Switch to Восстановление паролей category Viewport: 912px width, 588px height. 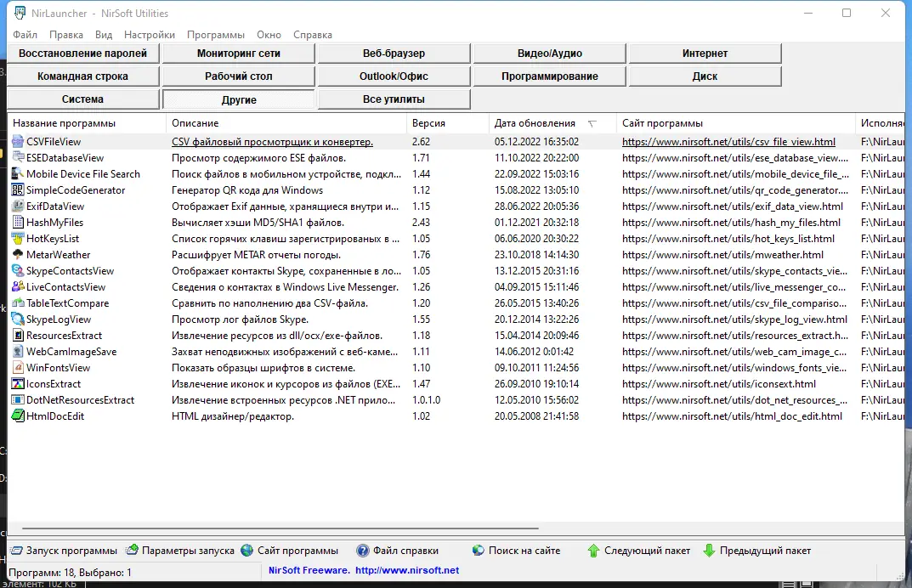pyautogui.click(x=83, y=54)
